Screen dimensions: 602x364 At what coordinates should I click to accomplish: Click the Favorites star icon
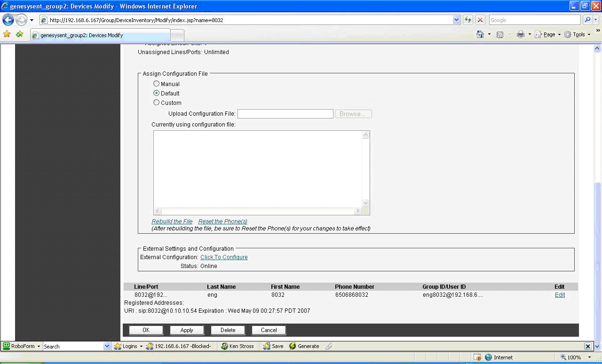click(7, 34)
